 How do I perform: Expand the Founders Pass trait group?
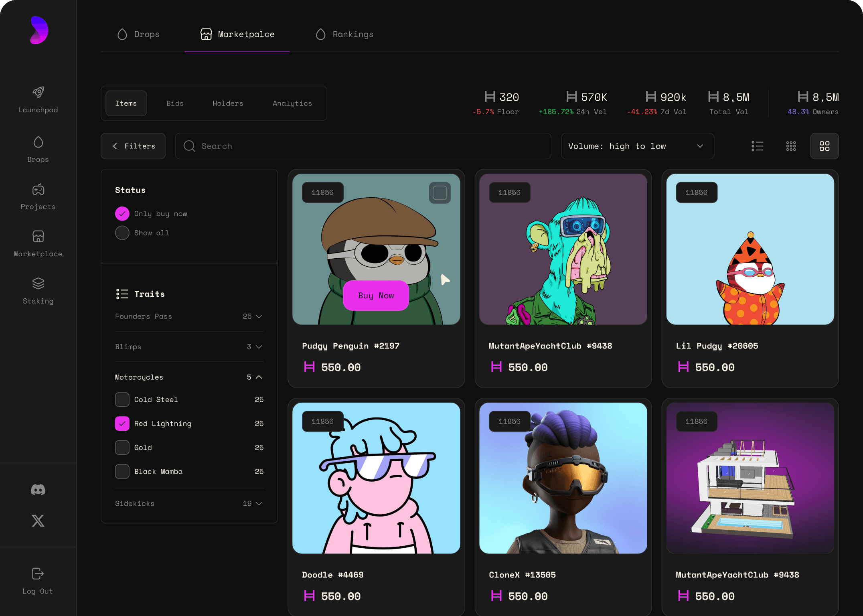click(189, 316)
